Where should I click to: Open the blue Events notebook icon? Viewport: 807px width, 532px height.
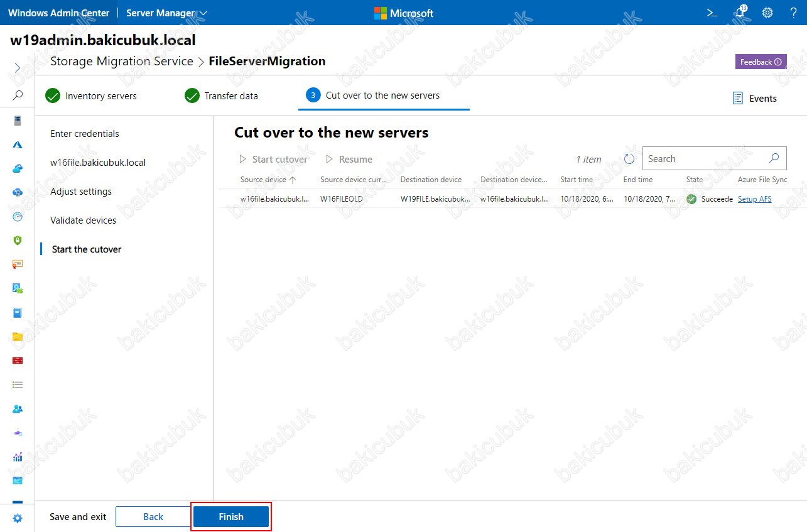[x=18, y=312]
